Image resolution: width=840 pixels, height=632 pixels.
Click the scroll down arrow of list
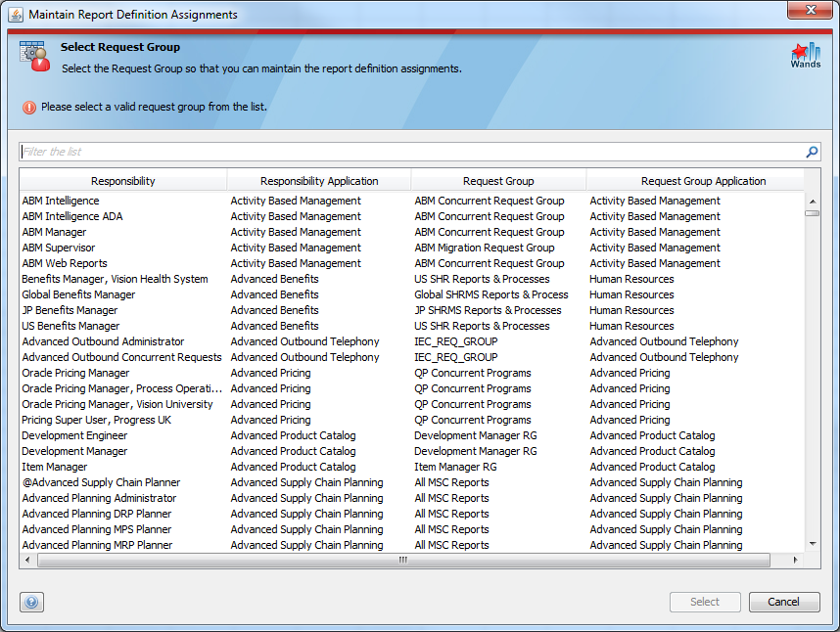[x=813, y=544]
